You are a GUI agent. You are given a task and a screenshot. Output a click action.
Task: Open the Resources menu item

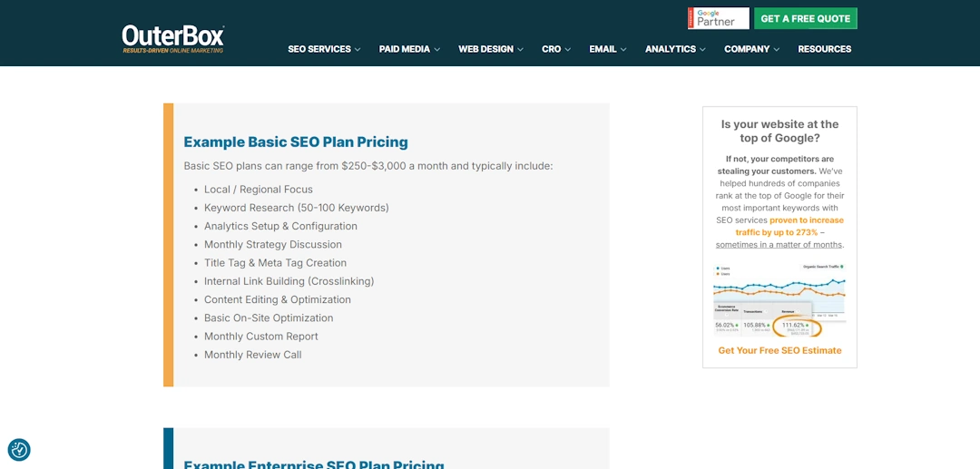(x=824, y=49)
